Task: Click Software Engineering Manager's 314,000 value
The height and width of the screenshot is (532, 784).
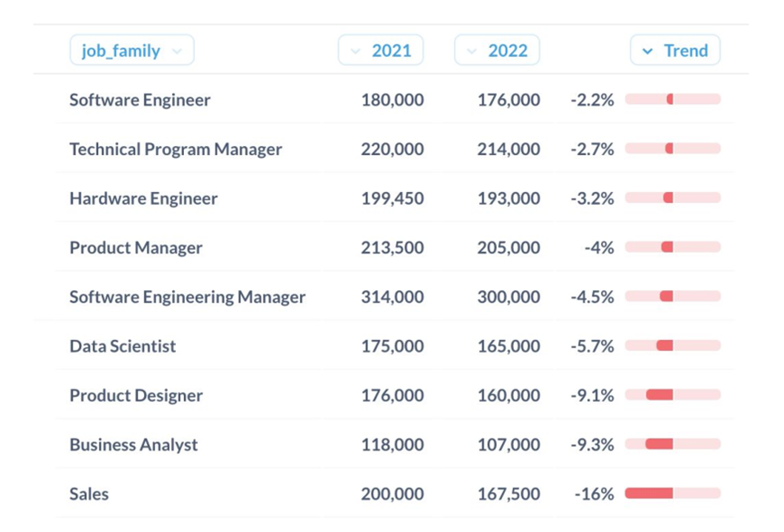Action: click(x=392, y=297)
